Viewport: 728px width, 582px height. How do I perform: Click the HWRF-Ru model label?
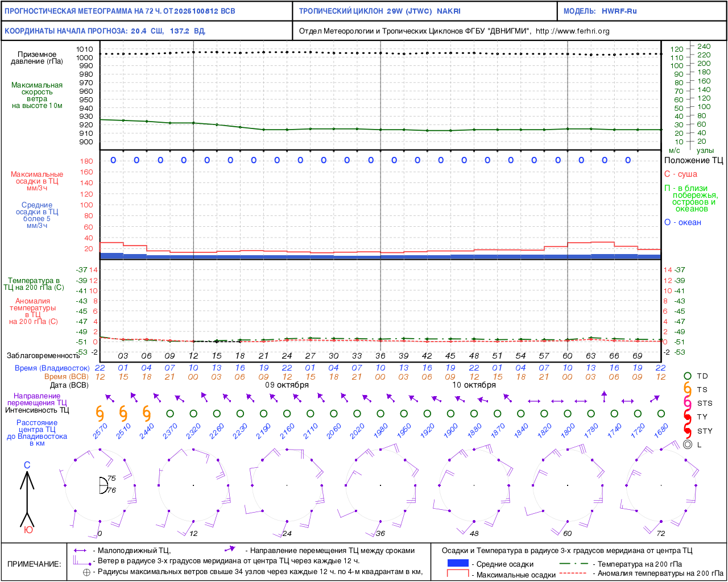pos(619,11)
